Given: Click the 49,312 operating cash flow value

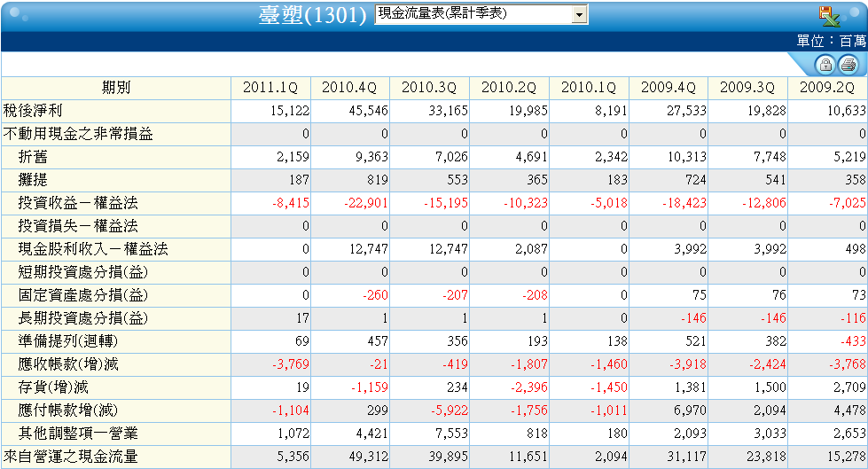Looking at the screenshot, I should 369,457.
